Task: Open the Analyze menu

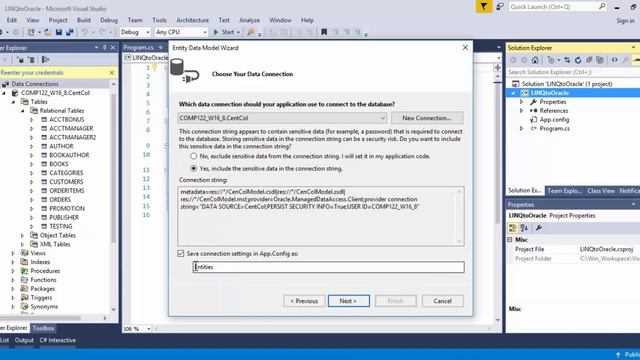Action: point(249,20)
